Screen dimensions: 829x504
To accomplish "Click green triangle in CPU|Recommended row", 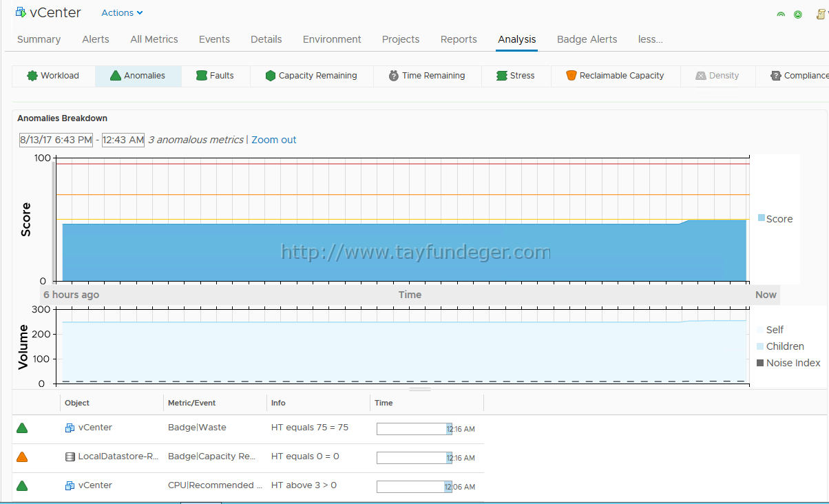I will [22, 486].
